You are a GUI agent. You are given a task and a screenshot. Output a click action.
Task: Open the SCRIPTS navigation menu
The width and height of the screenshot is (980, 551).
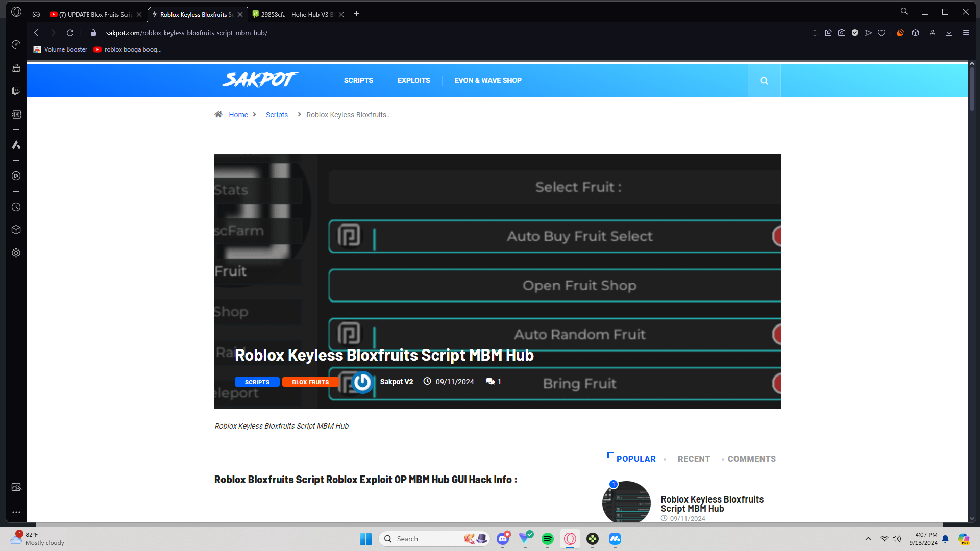(x=358, y=80)
